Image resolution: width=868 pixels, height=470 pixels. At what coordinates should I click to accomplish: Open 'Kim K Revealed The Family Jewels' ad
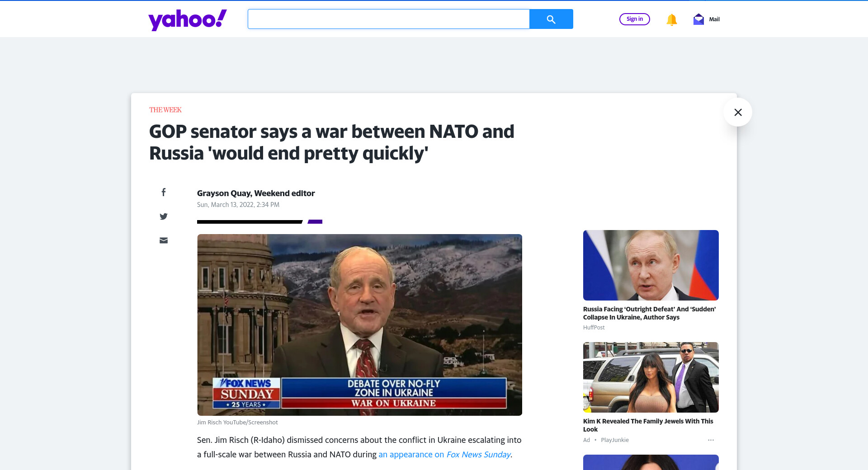[x=648, y=425]
